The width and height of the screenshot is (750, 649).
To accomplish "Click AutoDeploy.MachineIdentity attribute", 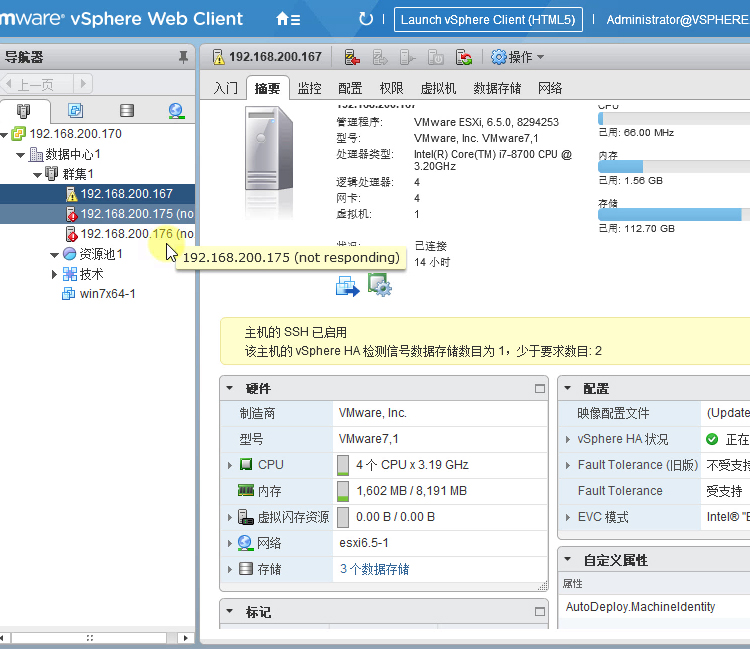I will (640, 607).
